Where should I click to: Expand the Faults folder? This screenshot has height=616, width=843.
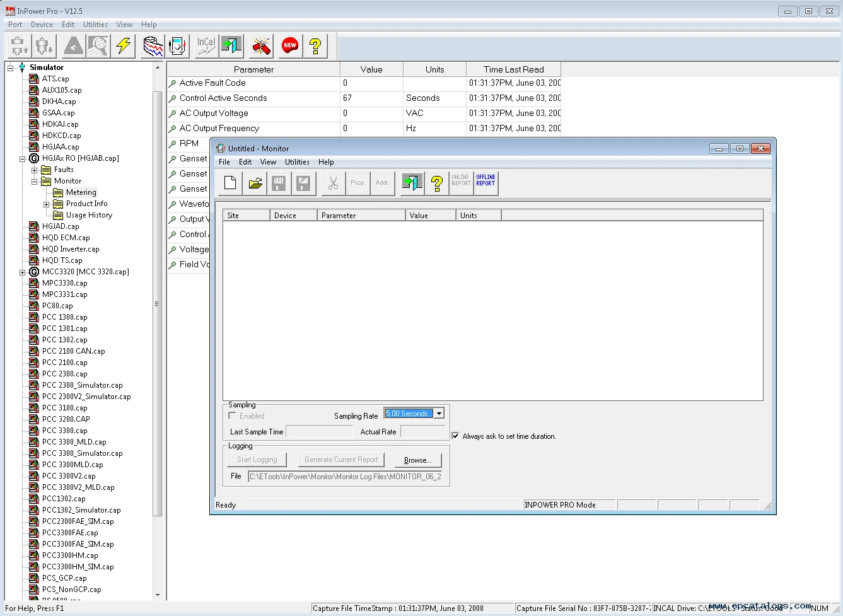[x=35, y=170]
